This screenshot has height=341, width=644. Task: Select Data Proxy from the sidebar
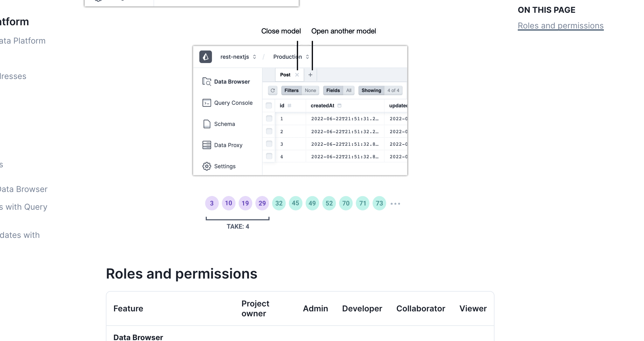pyautogui.click(x=228, y=145)
